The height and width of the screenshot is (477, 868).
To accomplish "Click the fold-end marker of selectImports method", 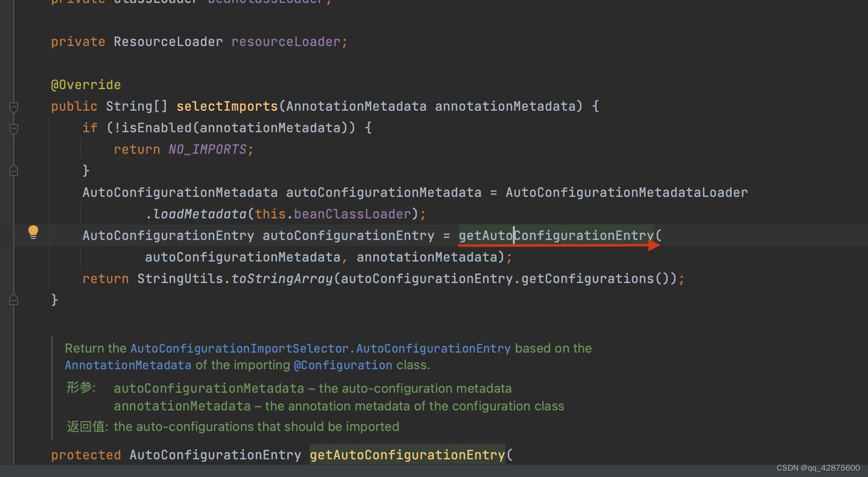I will coord(14,300).
